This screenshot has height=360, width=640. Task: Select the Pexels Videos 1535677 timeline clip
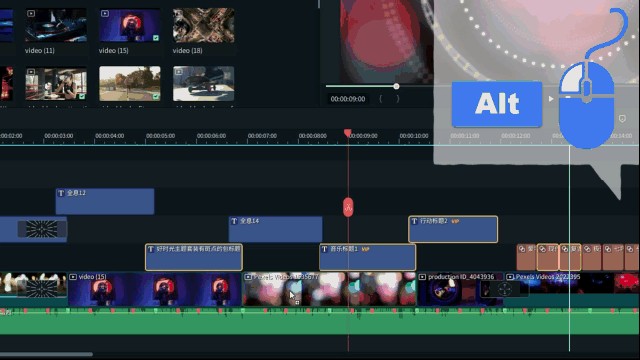(329, 289)
